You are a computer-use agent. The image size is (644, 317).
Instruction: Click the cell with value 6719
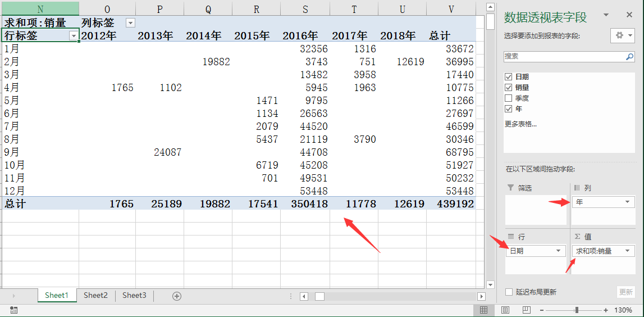tap(257, 165)
